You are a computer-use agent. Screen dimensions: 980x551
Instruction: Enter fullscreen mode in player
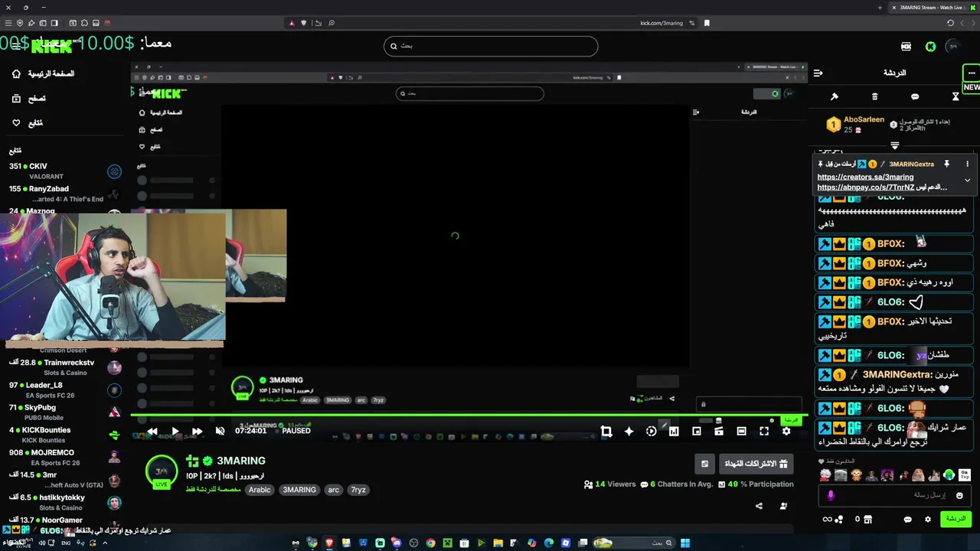click(764, 431)
